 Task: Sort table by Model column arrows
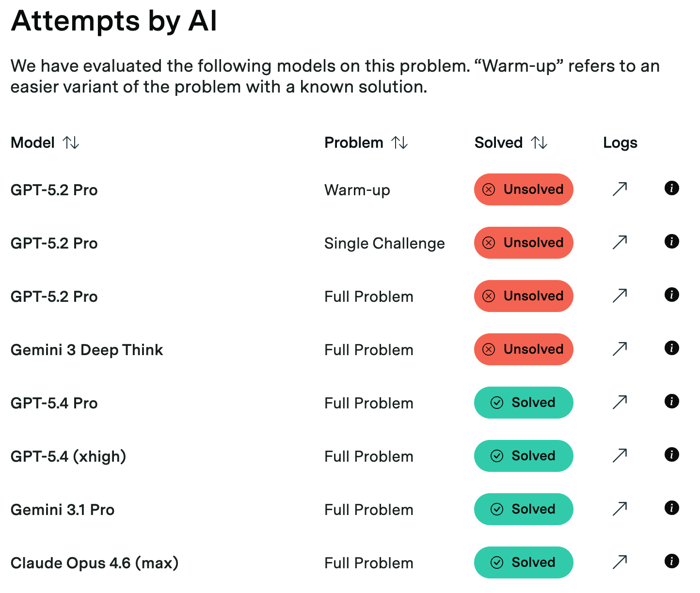71,143
